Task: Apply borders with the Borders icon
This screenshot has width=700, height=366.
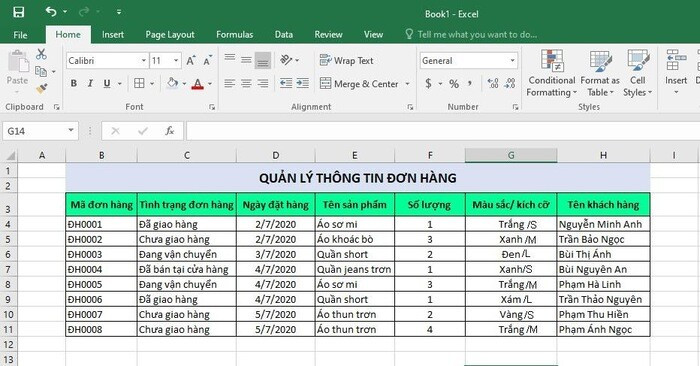Action: [x=139, y=83]
